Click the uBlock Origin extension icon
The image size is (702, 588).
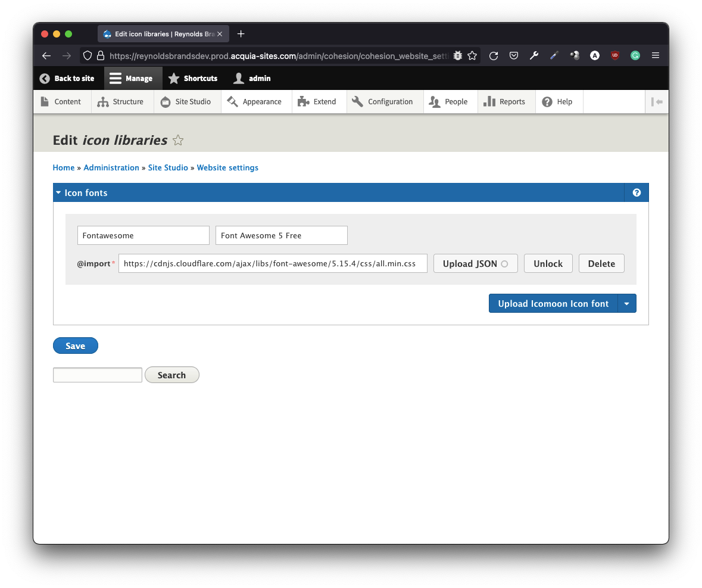click(614, 55)
